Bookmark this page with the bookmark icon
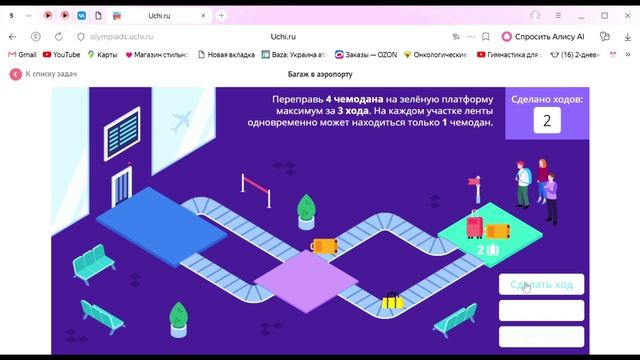This screenshot has height=360, width=640. click(x=486, y=37)
